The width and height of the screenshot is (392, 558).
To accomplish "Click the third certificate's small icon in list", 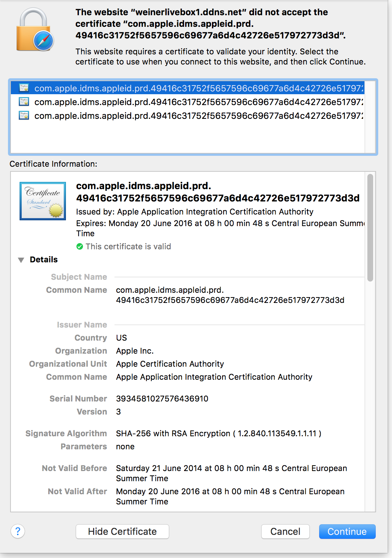I will pyautogui.click(x=24, y=116).
